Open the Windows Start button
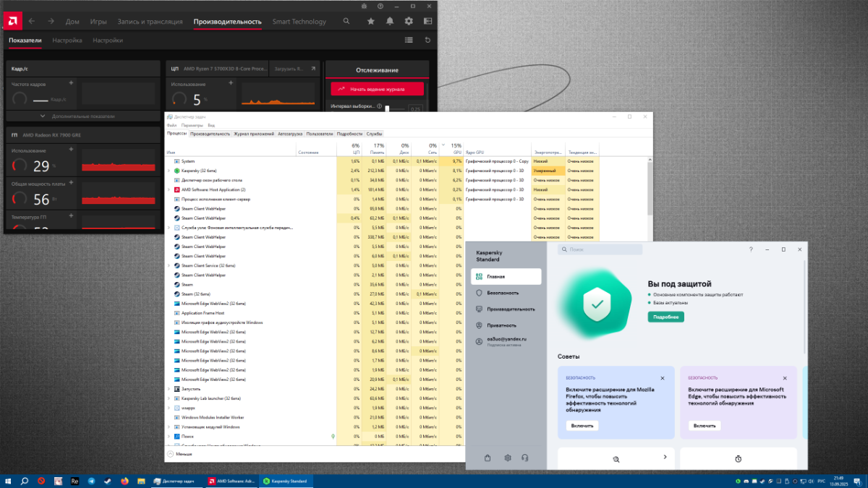The height and width of the screenshot is (488, 868). (9, 481)
